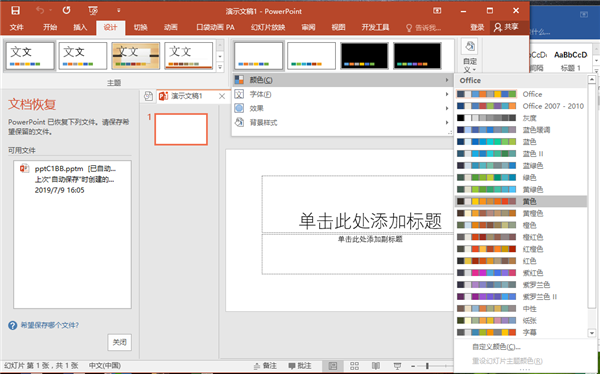
Task: Select the wood-textured theme thumbnail
Action: point(135,56)
